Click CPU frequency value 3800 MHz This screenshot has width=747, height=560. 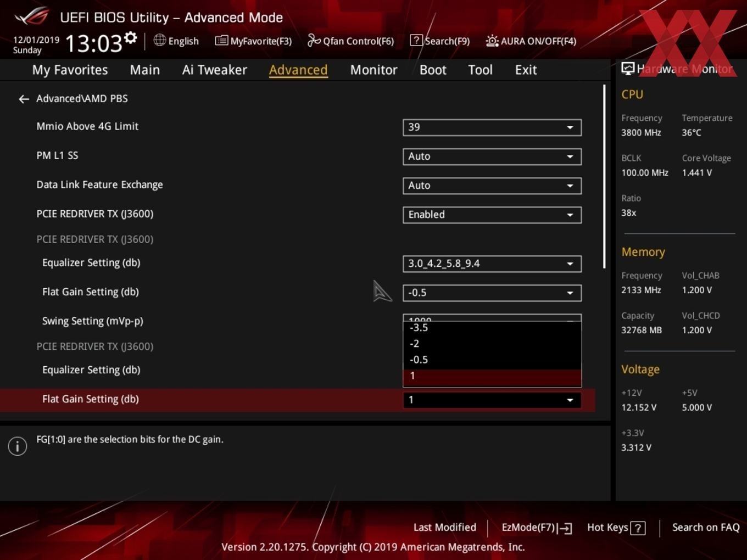pos(641,133)
